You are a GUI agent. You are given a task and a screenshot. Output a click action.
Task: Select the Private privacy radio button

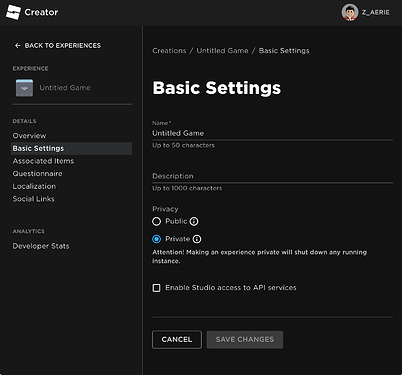(156, 239)
